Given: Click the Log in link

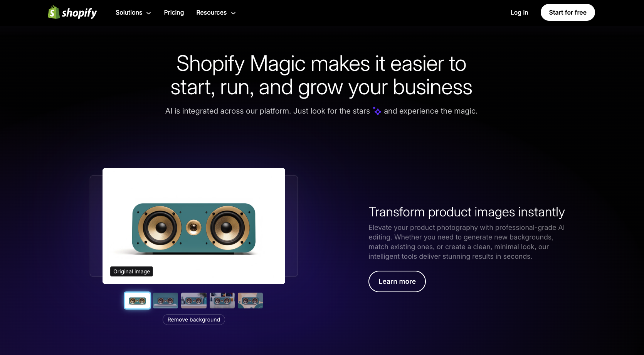Looking at the screenshot, I should pos(519,13).
